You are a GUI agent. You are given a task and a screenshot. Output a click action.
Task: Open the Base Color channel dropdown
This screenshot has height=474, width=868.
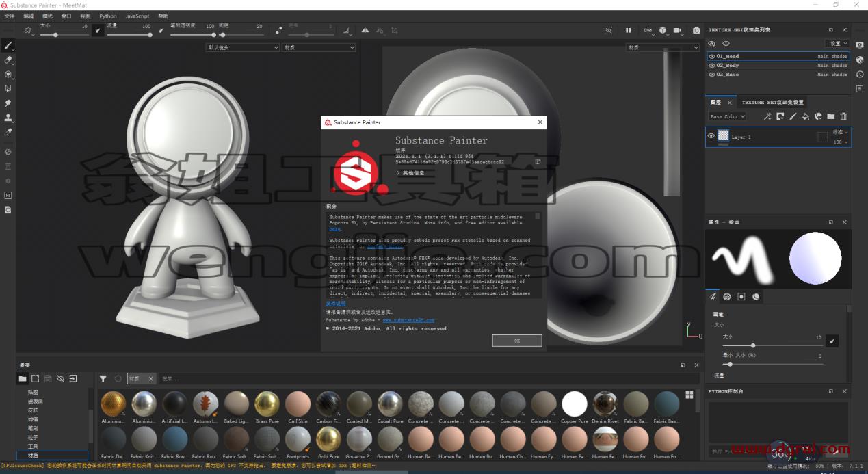click(x=727, y=116)
